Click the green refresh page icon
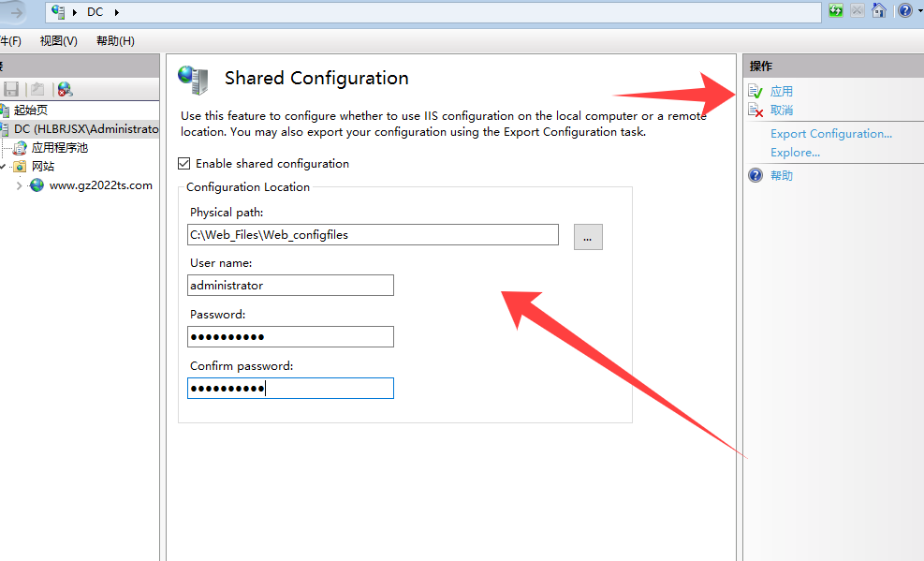The width and height of the screenshot is (924, 561). 836,11
